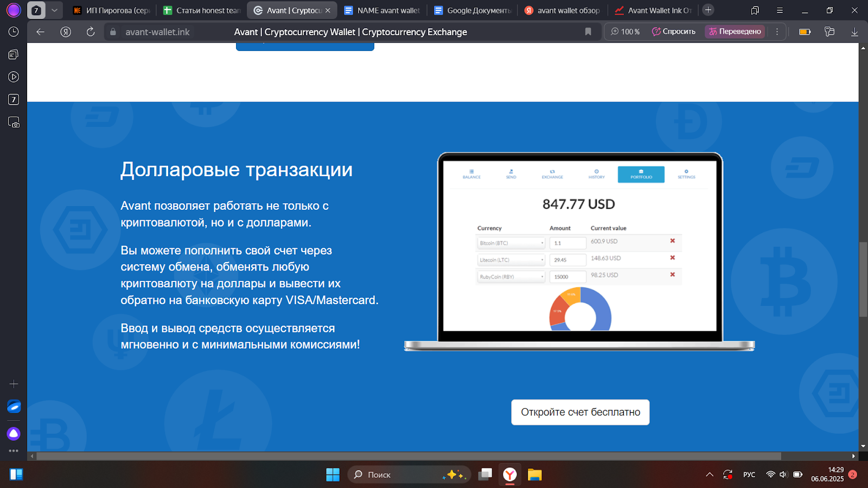Viewport: 868px width, 488px height.
Task: Click the laptop portfolio screenshot image
Action: (x=579, y=252)
